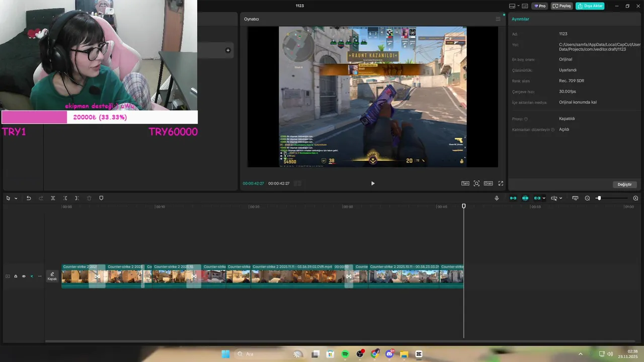Select the 2025.10.11 - 00.58.23.03 clip
This screenshot has height=362, width=644.
tap(404, 276)
